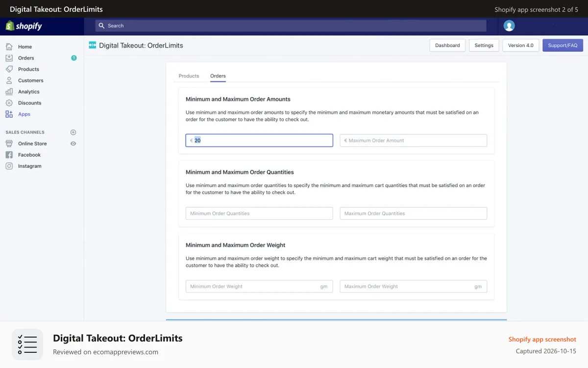Click the OrderLimits checklist icon in footer

27,344
